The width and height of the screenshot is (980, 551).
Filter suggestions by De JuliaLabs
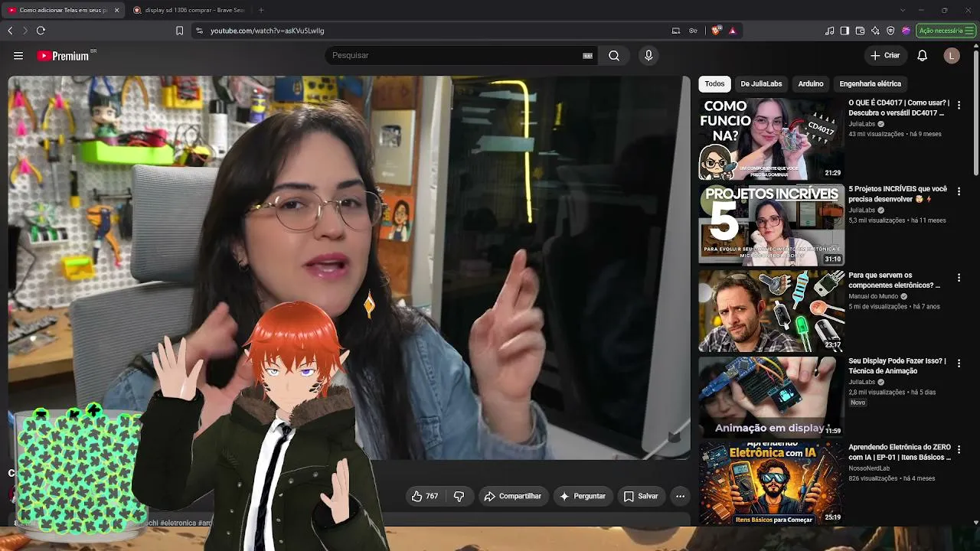coord(761,84)
